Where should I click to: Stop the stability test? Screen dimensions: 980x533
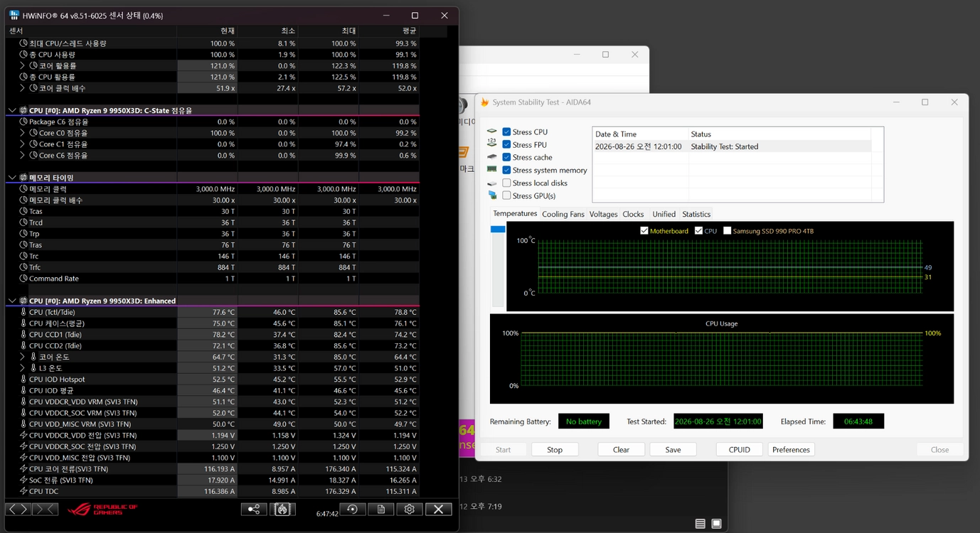coord(555,450)
